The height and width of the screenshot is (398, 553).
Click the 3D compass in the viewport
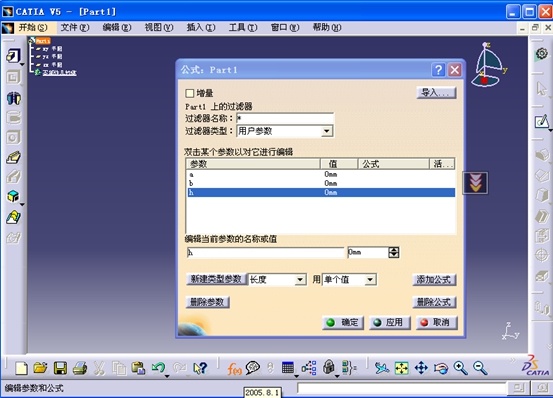(x=488, y=65)
